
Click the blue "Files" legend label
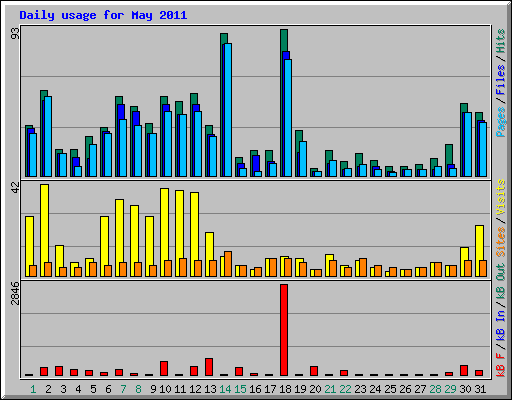click(x=501, y=80)
